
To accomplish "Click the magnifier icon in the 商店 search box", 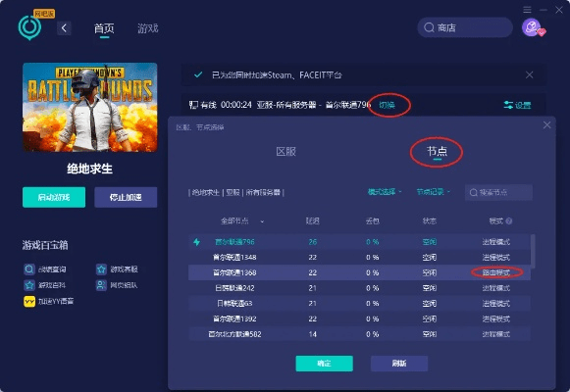I will (429, 27).
